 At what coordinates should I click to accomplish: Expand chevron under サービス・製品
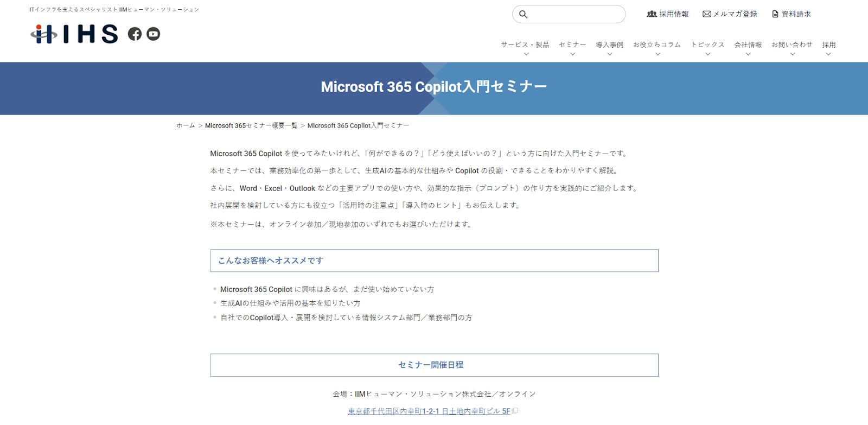click(526, 54)
